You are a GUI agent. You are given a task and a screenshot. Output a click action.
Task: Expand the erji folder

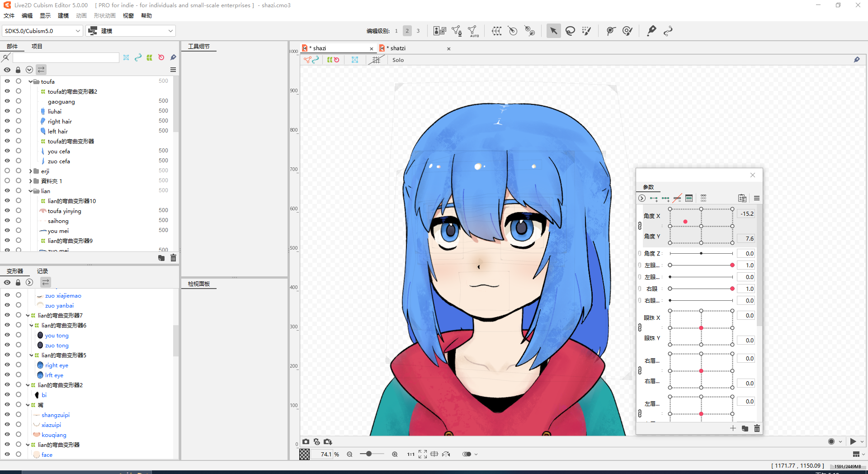click(31, 171)
